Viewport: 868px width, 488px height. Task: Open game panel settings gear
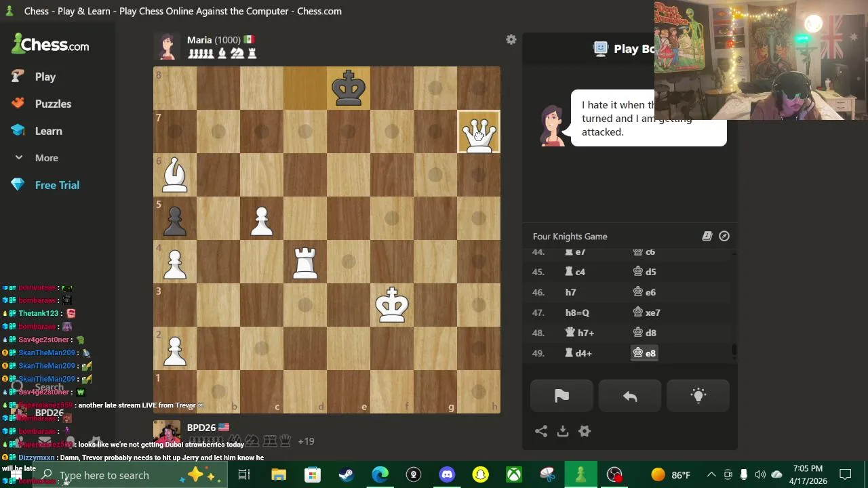(x=585, y=431)
